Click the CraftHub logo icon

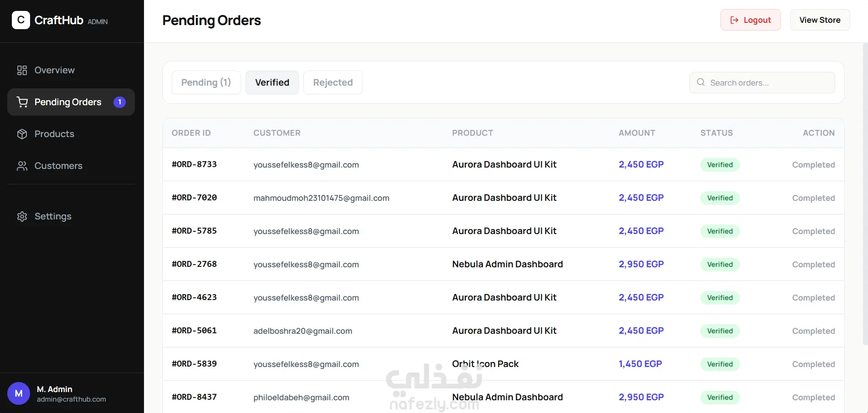coord(21,20)
